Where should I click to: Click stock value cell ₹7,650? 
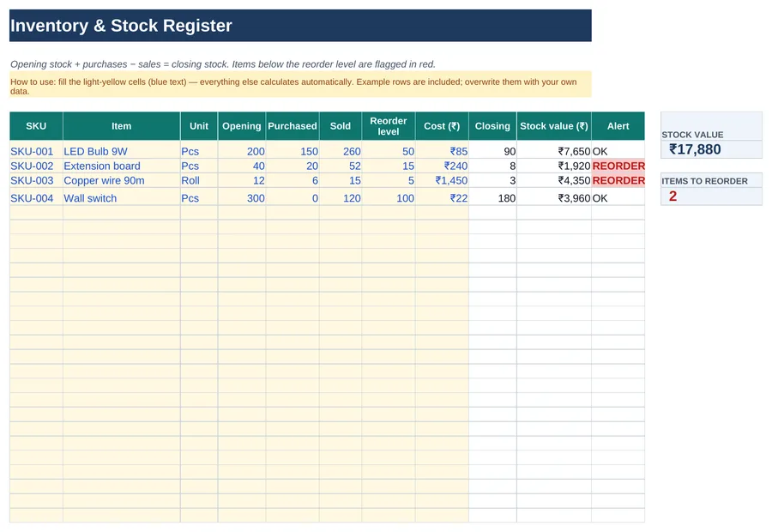pyautogui.click(x=554, y=151)
